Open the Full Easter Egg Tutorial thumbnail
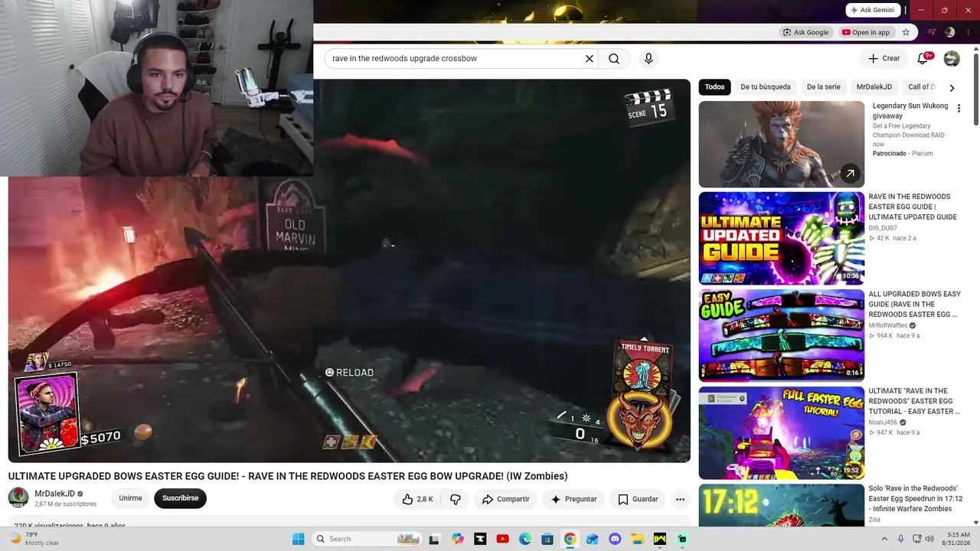 [x=782, y=432]
